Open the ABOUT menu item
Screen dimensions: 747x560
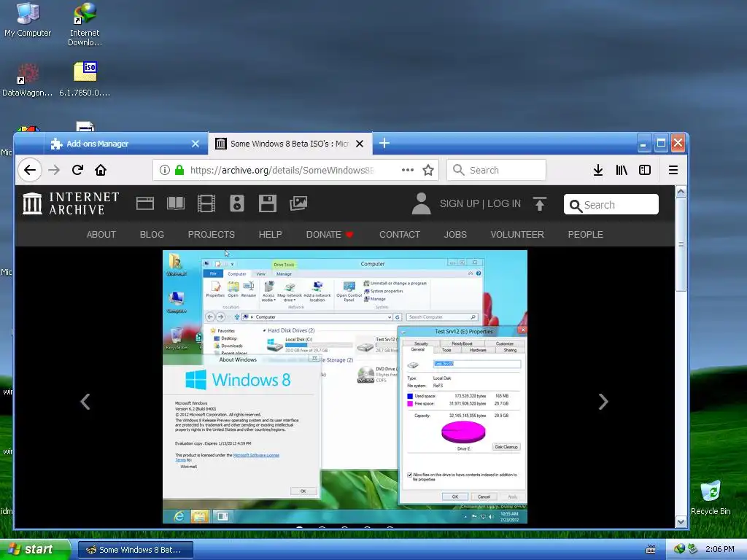(x=101, y=235)
